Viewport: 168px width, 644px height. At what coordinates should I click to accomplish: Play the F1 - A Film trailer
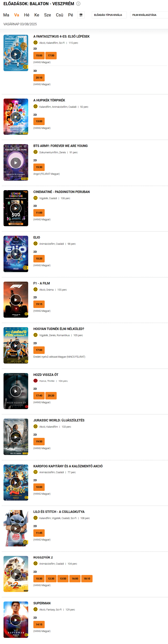16,300
